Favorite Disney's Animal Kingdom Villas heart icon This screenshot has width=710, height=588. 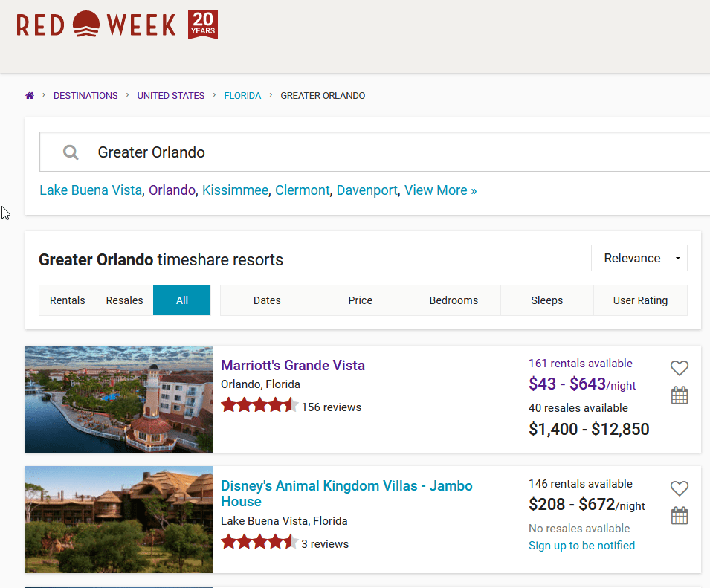coord(679,488)
